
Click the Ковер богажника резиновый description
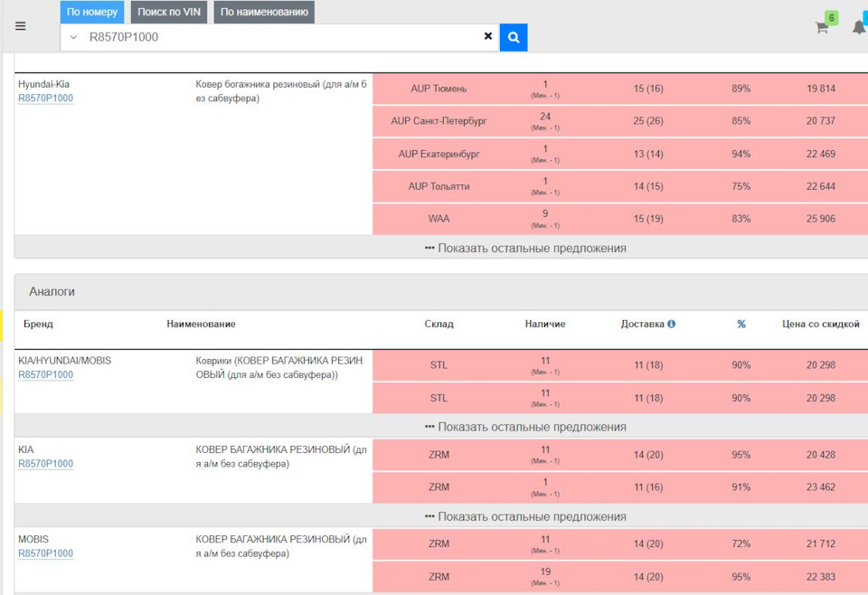281,91
